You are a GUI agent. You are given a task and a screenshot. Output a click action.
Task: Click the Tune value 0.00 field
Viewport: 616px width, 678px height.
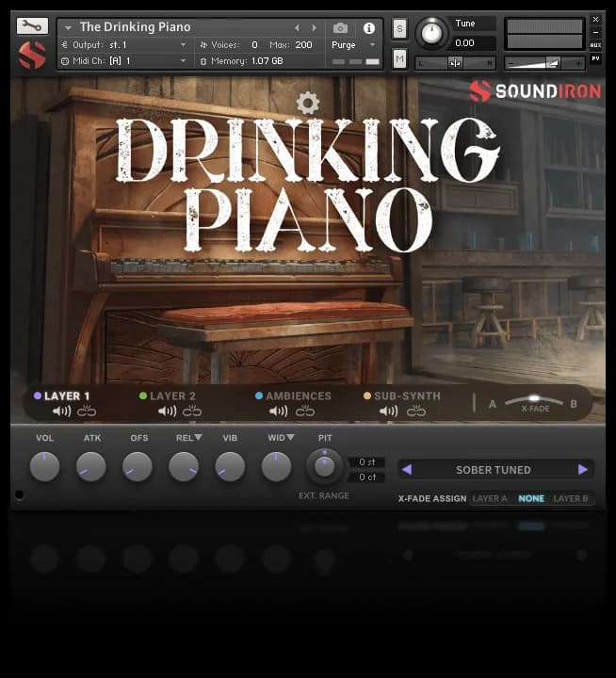click(474, 42)
